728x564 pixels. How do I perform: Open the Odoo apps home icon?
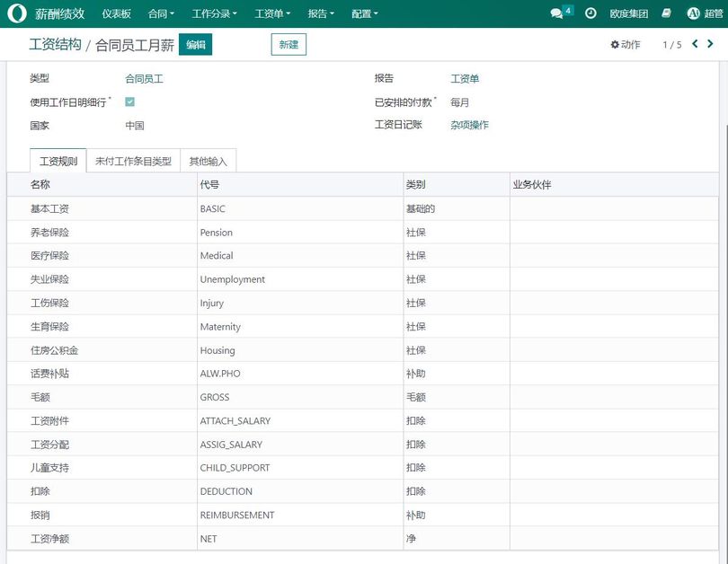[16, 13]
